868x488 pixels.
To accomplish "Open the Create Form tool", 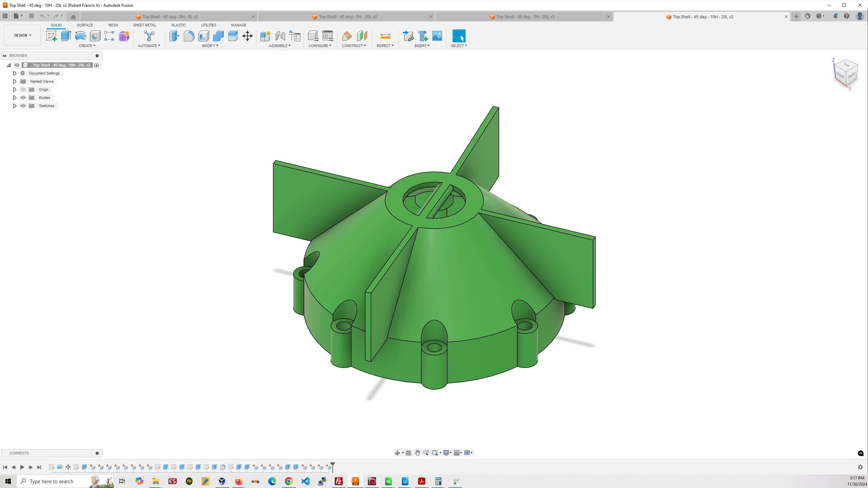I will point(124,36).
